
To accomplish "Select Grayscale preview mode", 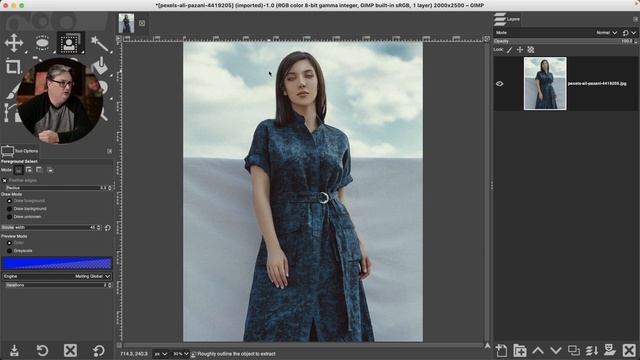I will click(9, 251).
